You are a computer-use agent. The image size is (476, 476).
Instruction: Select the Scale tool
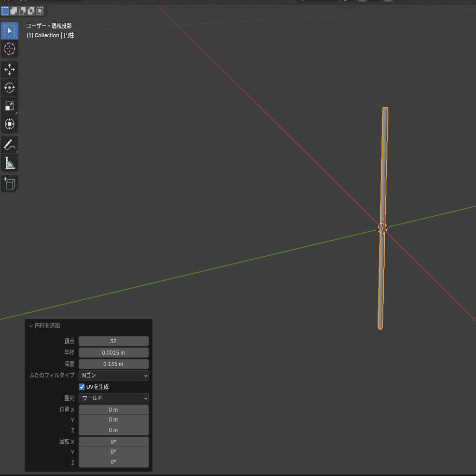click(x=9, y=106)
